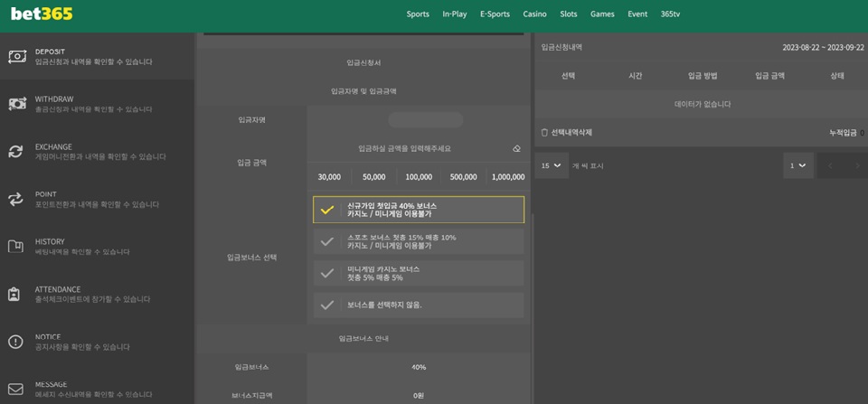Open the Slots page
Viewport: 868px width, 404px height.
[x=569, y=14]
